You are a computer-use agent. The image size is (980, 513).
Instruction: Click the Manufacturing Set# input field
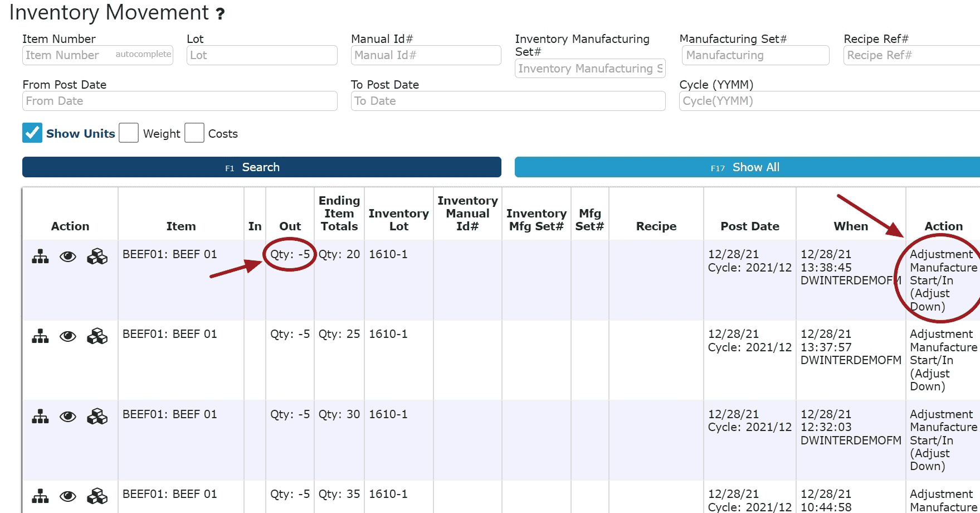pyautogui.click(x=755, y=55)
